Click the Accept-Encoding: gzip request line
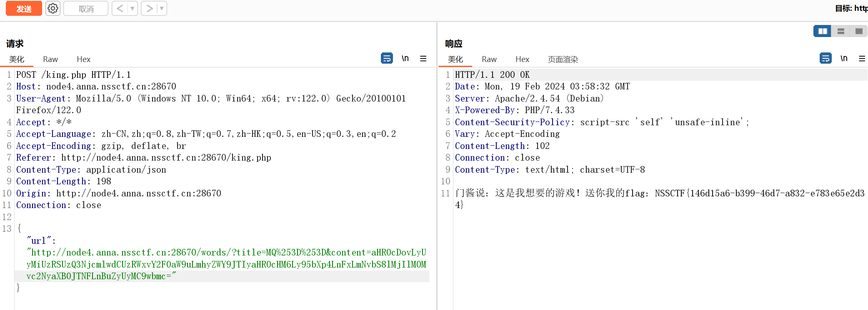This screenshot has height=310, width=868. click(101, 146)
